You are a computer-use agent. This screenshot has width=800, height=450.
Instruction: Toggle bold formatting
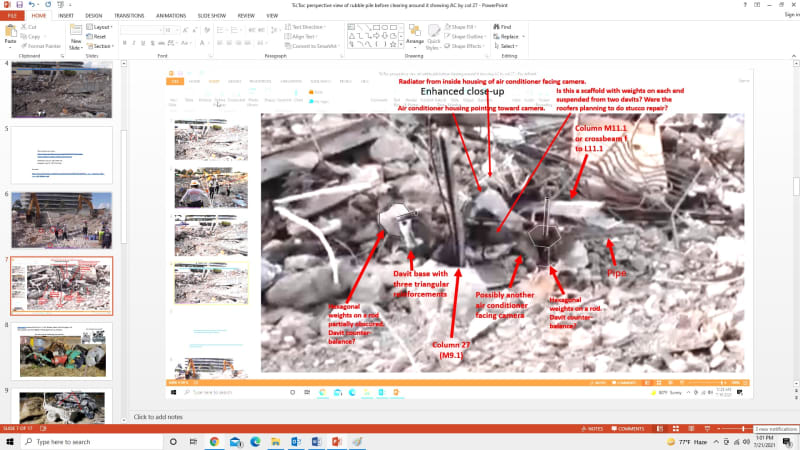click(x=124, y=43)
